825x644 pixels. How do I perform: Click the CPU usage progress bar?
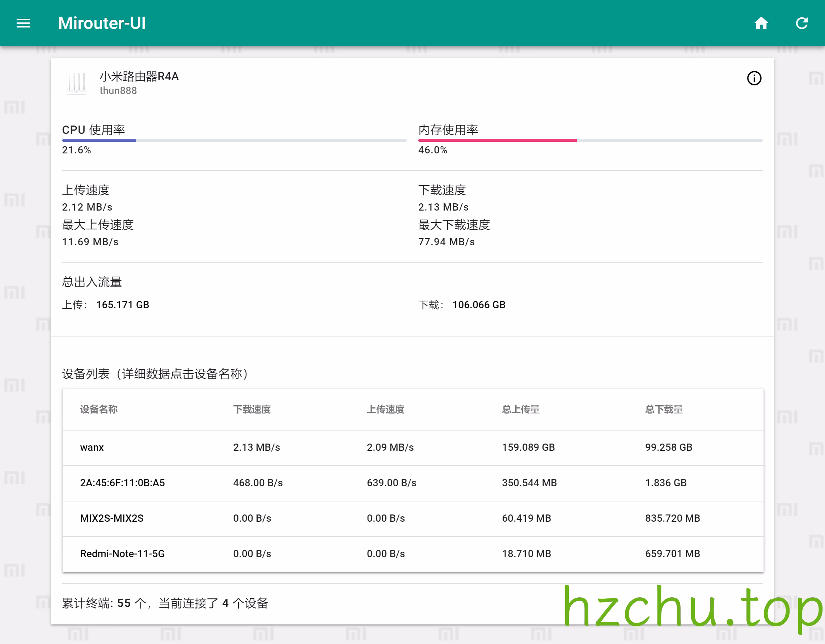pos(234,140)
